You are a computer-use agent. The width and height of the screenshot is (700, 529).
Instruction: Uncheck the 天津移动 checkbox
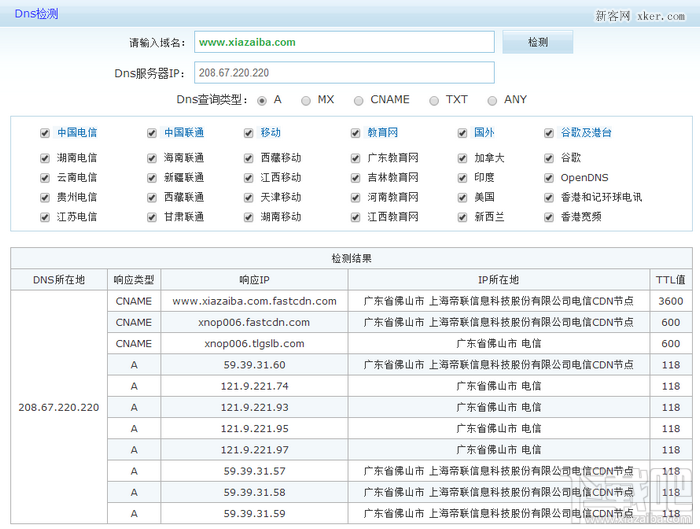coord(249,197)
